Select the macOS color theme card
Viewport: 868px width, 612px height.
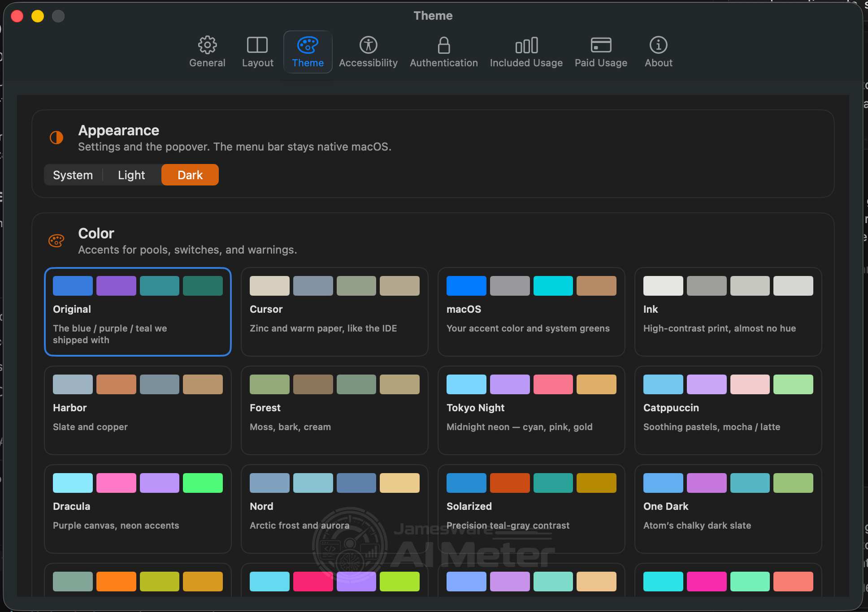click(x=531, y=312)
